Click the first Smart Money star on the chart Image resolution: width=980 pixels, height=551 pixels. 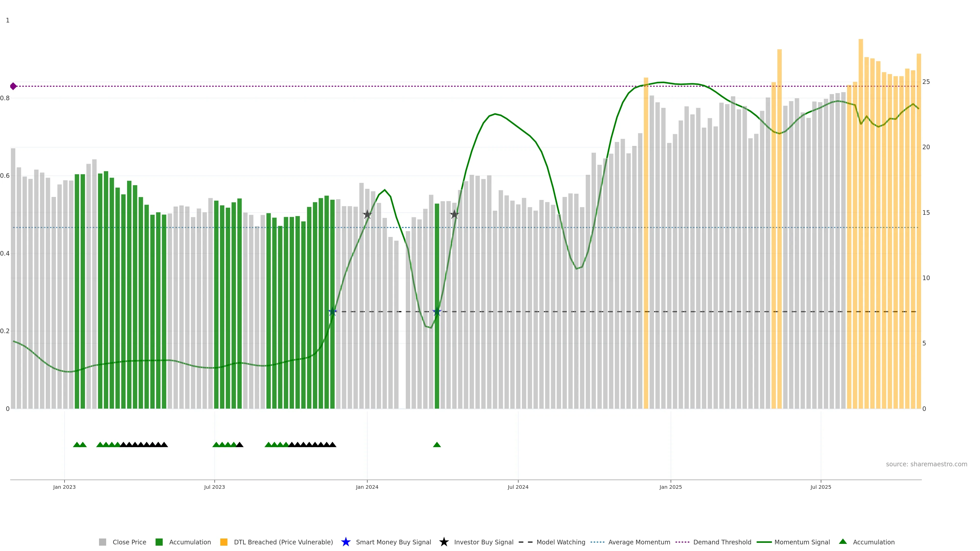[x=333, y=312]
